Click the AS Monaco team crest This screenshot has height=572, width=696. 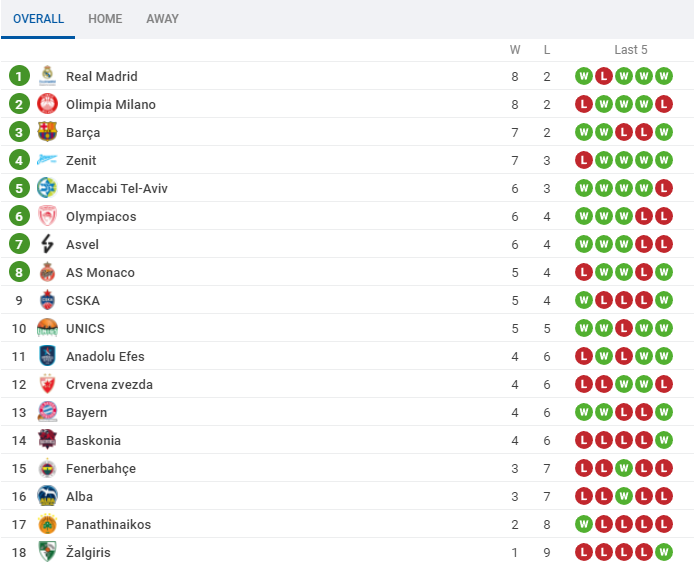click(47, 272)
